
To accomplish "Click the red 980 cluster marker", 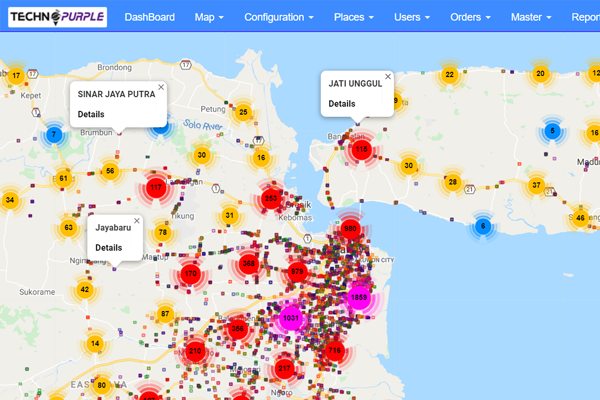I will point(350,229).
